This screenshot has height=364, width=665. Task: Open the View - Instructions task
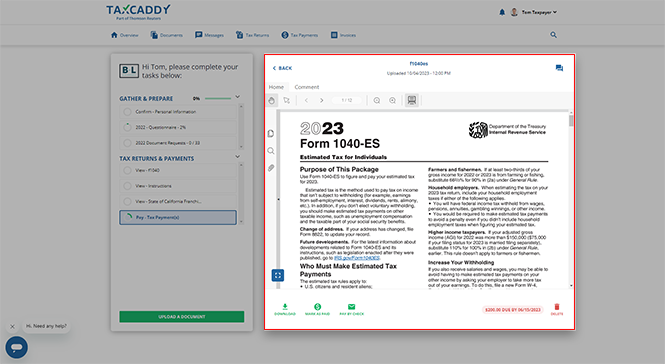(178, 186)
